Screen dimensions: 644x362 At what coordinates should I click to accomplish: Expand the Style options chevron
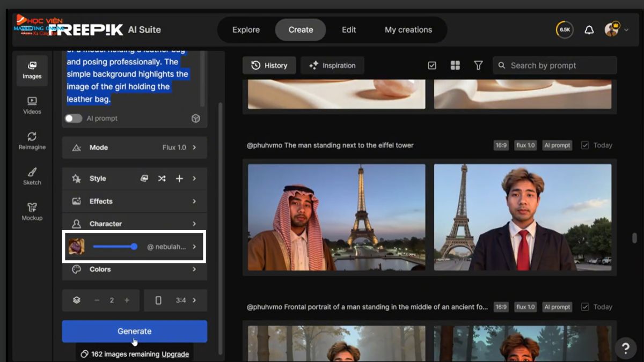(x=194, y=179)
